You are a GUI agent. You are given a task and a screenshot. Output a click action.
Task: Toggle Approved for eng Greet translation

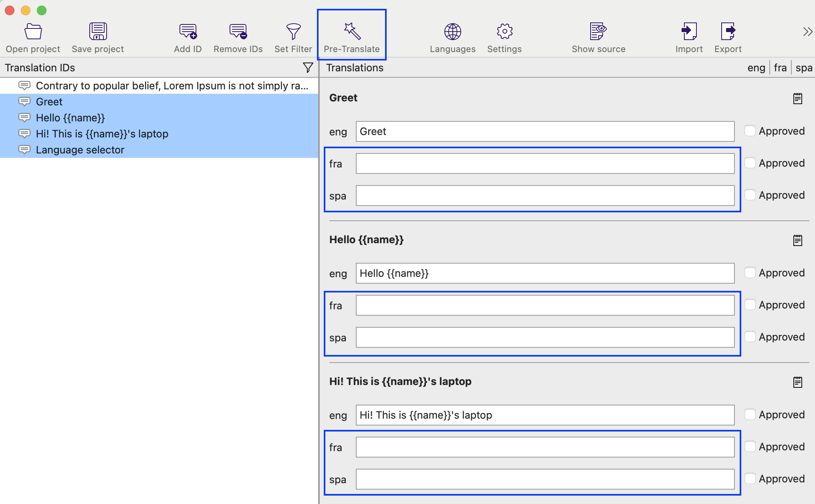tap(750, 131)
